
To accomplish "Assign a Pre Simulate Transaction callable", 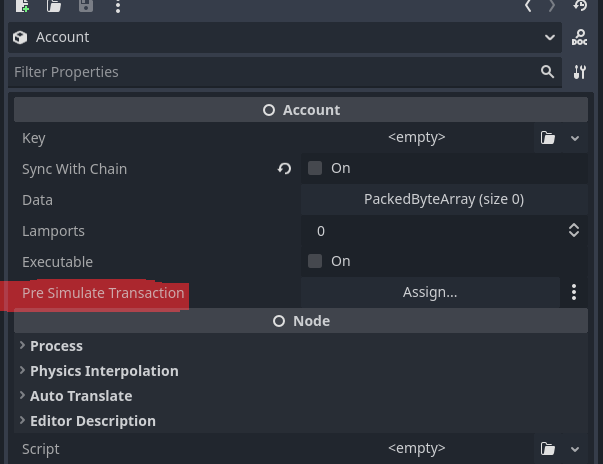I will [x=430, y=293].
